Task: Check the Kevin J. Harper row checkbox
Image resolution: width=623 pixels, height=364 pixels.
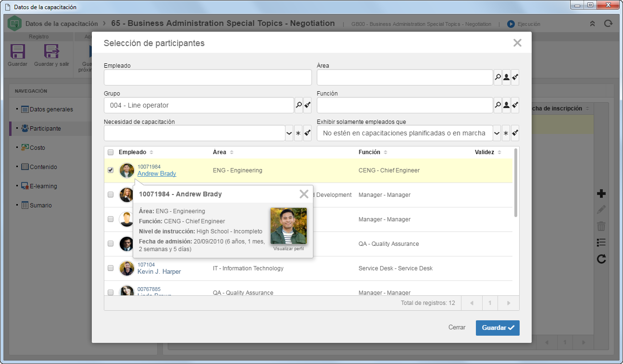Action: (111, 268)
